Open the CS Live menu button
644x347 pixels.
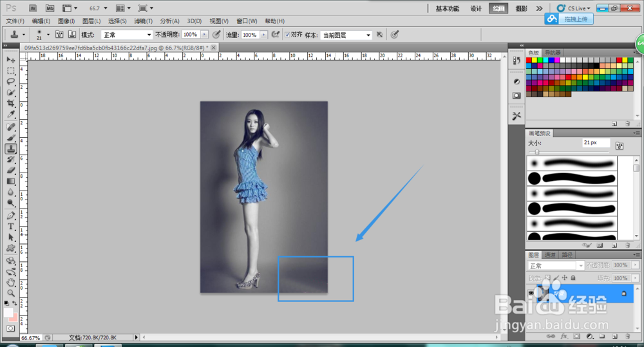point(573,8)
